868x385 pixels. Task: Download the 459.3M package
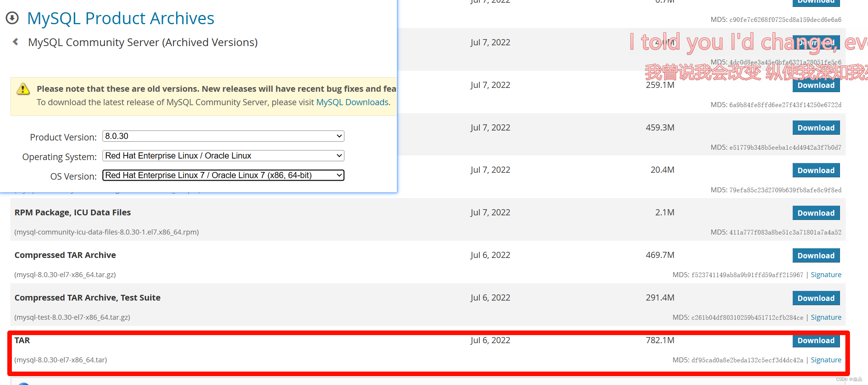[816, 128]
